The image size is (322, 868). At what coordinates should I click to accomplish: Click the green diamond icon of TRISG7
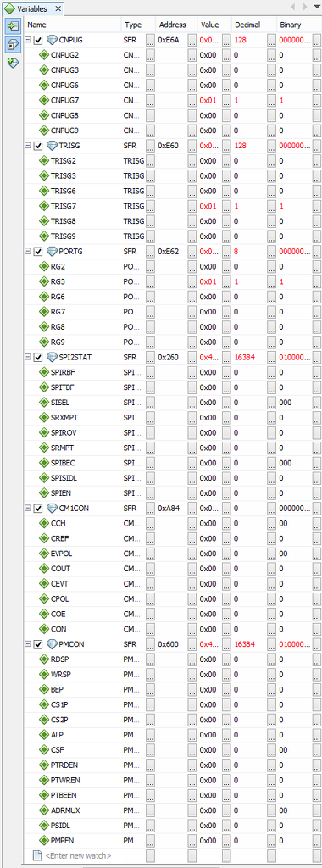click(44, 206)
